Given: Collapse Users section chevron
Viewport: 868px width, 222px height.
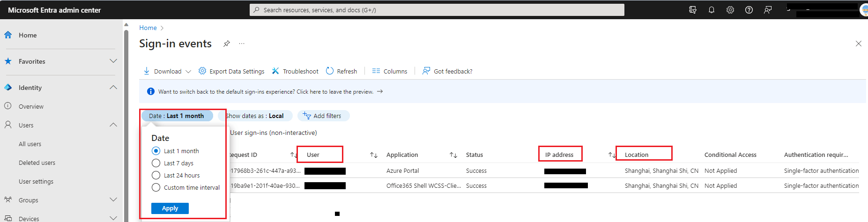Looking at the screenshot, I should click(x=113, y=125).
